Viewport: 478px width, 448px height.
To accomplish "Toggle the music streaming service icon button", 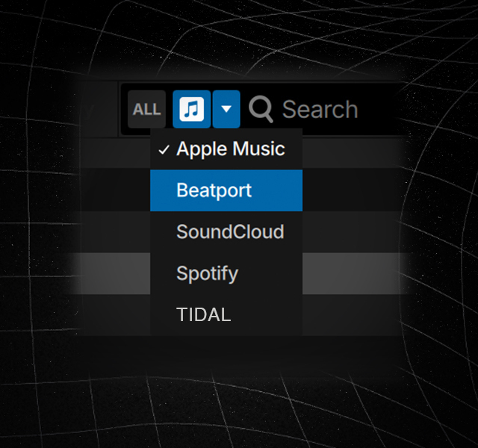I will pyautogui.click(x=192, y=109).
